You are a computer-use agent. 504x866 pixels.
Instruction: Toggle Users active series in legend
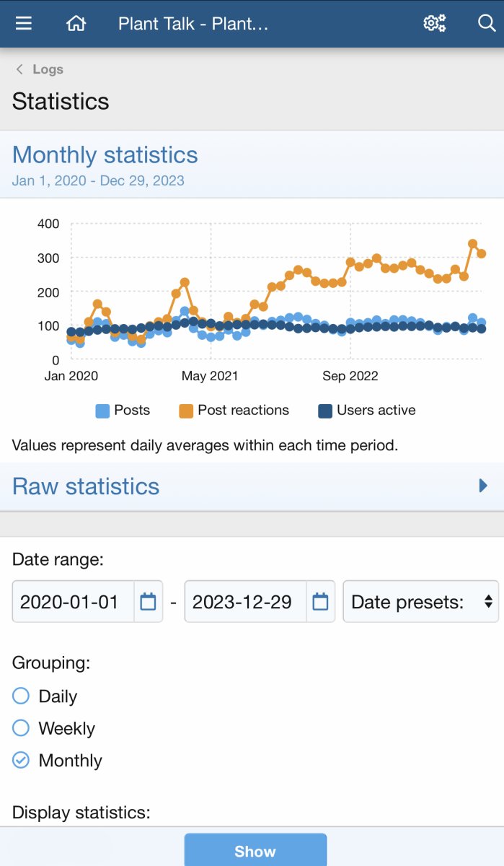pyautogui.click(x=366, y=411)
